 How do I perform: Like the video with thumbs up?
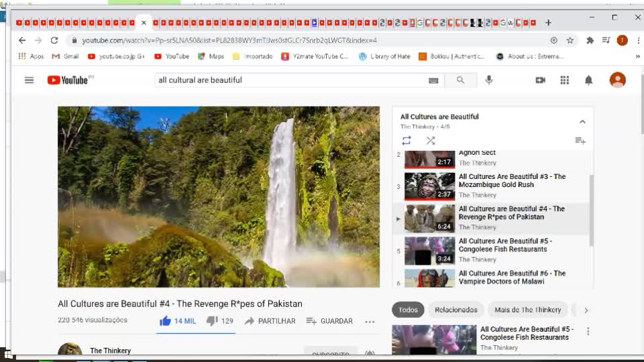point(177,321)
